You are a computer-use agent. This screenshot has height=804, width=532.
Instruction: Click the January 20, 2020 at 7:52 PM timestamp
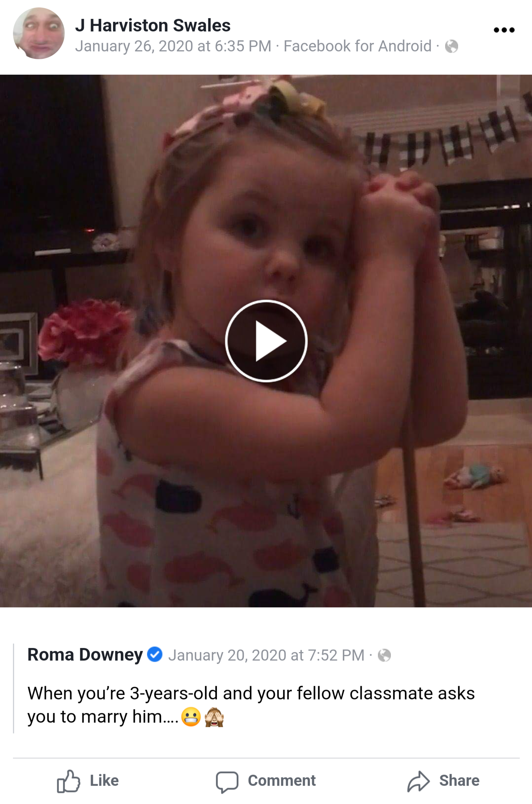pyautogui.click(x=266, y=655)
